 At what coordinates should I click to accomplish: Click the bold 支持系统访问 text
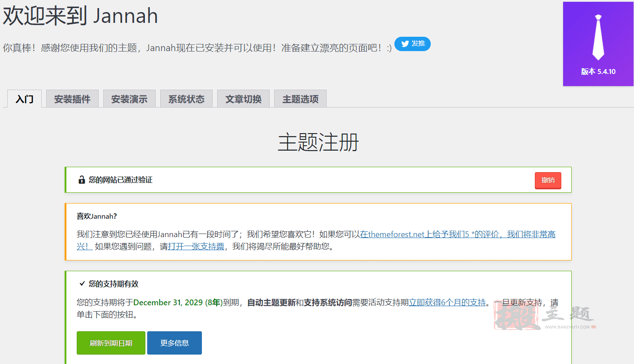(x=328, y=302)
